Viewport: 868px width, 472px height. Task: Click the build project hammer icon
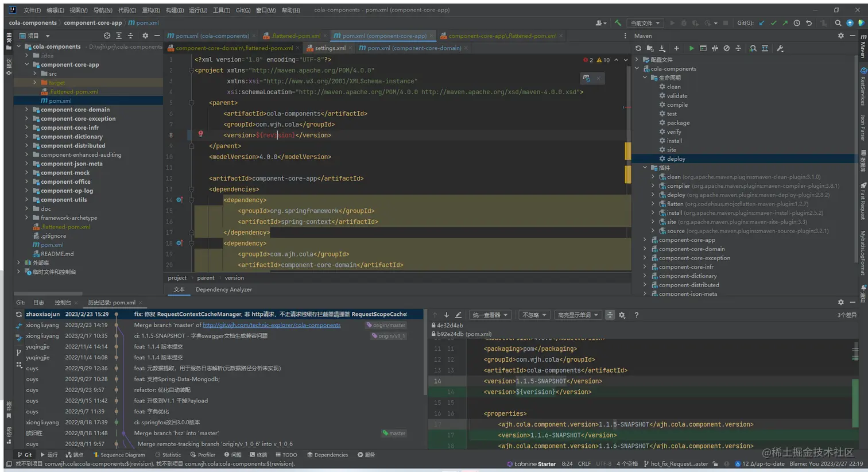pyautogui.click(x=618, y=23)
